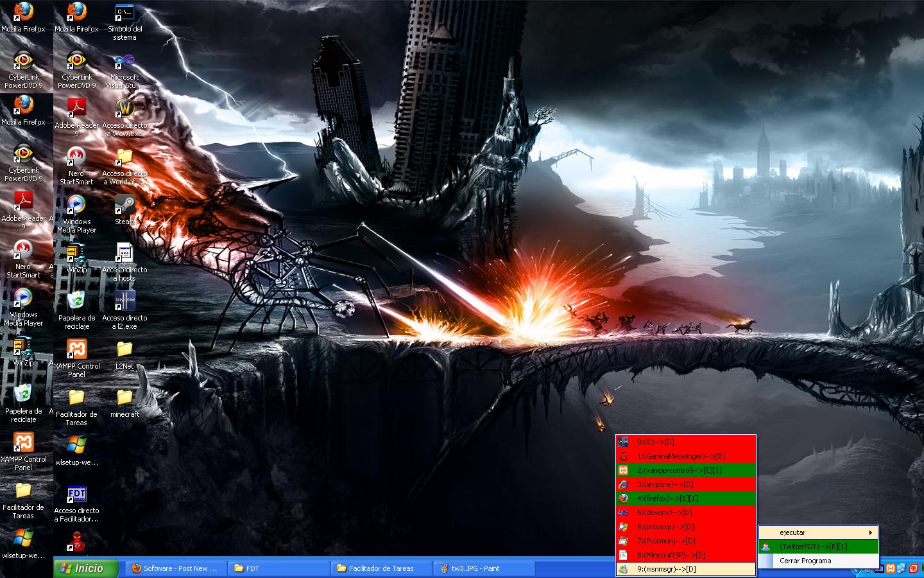
Task: Choose the 5:(devenv)-->[D] menu entry
Action: [686, 512]
